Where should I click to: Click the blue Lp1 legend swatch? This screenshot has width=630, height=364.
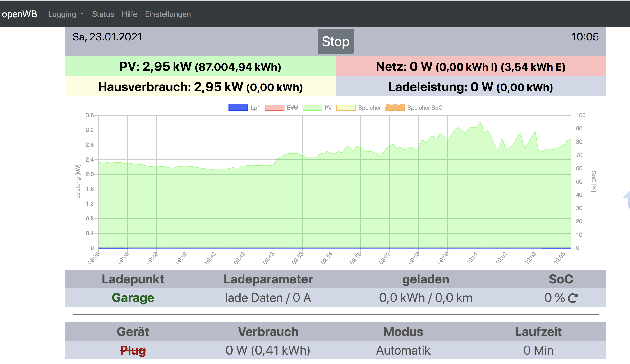[x=238, y=108]
